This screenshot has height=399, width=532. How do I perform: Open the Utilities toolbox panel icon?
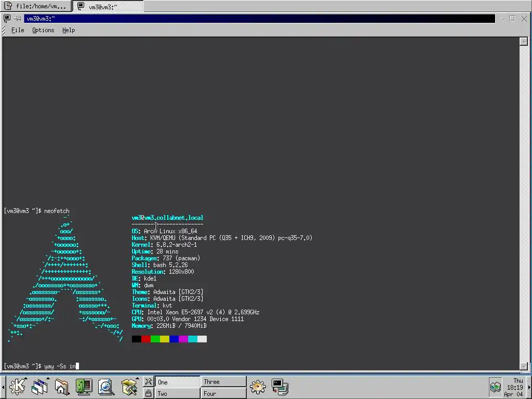[x=129, y=387]
